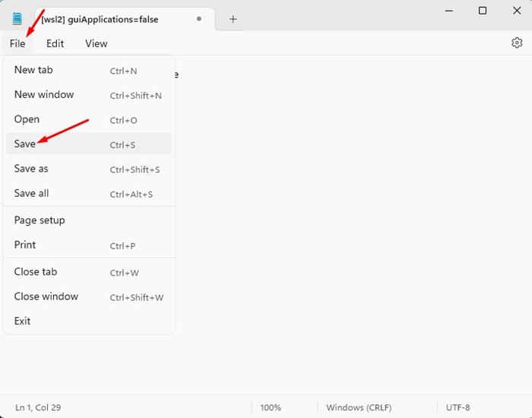Close the Notepad window with X
This screenshot has height=418, width=532.
click(x=516, y=11)
